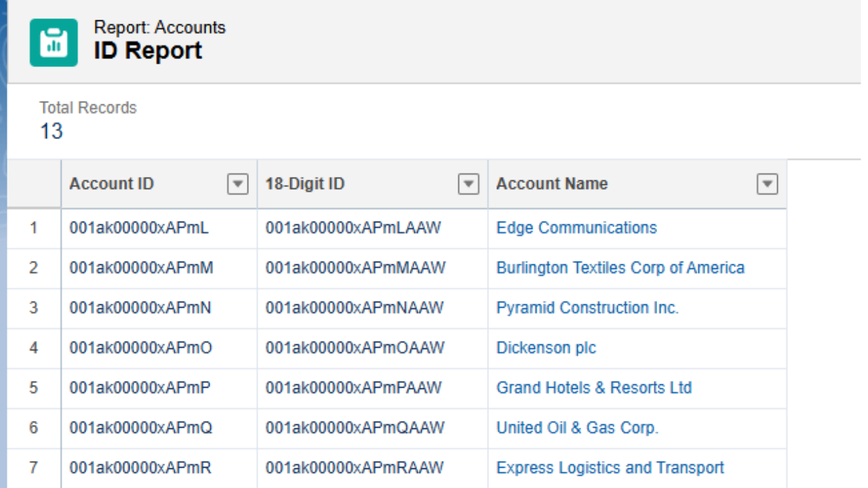Open the 18-Digit ID column dropdown
The image size is (868, 488).
(469, 184)
